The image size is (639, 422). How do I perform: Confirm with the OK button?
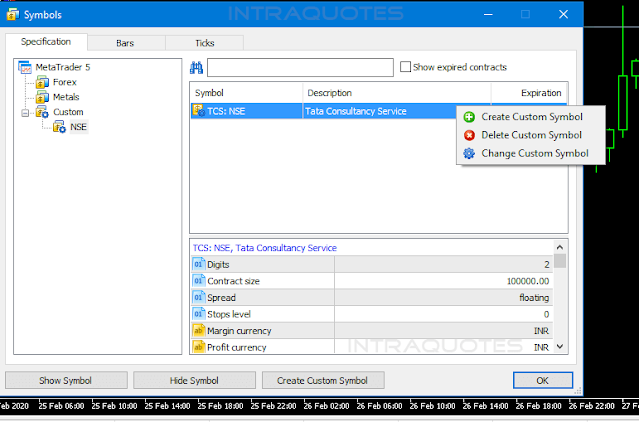point(543,380)
